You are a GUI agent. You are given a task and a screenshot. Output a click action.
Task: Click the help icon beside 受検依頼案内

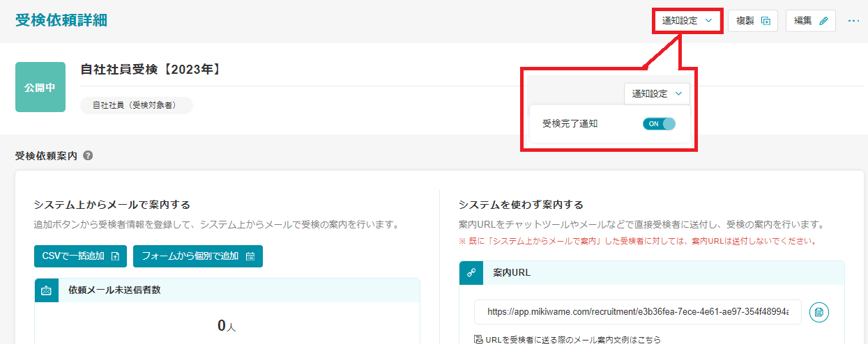[x=88, y=155]
